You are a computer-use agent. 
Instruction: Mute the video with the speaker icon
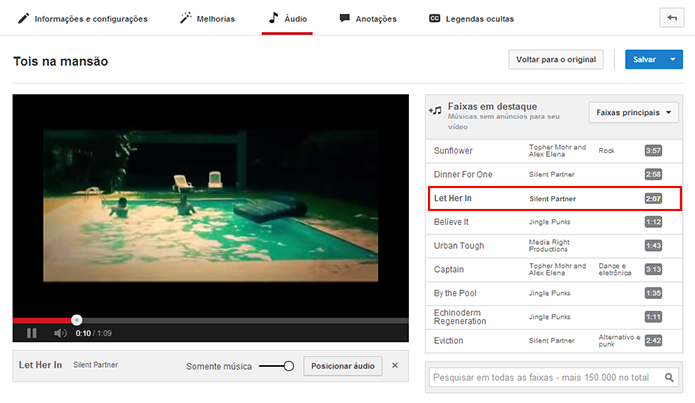click(60, 333)
